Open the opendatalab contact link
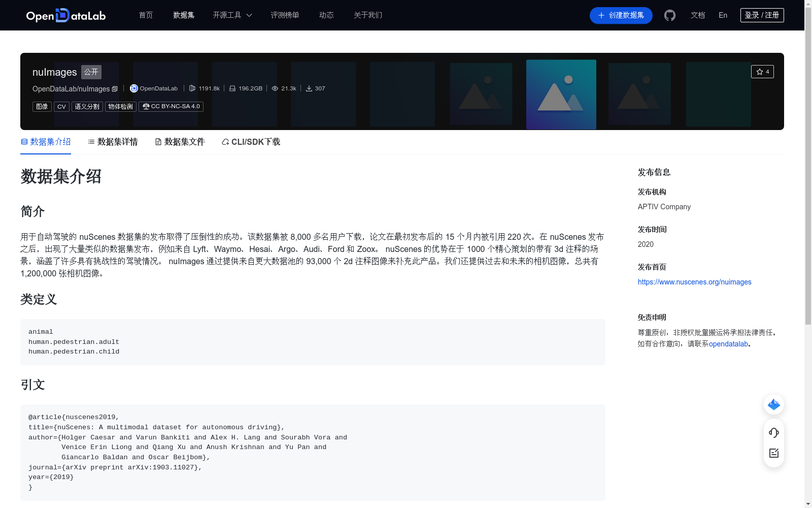812x508 pixels. point(729,344)
